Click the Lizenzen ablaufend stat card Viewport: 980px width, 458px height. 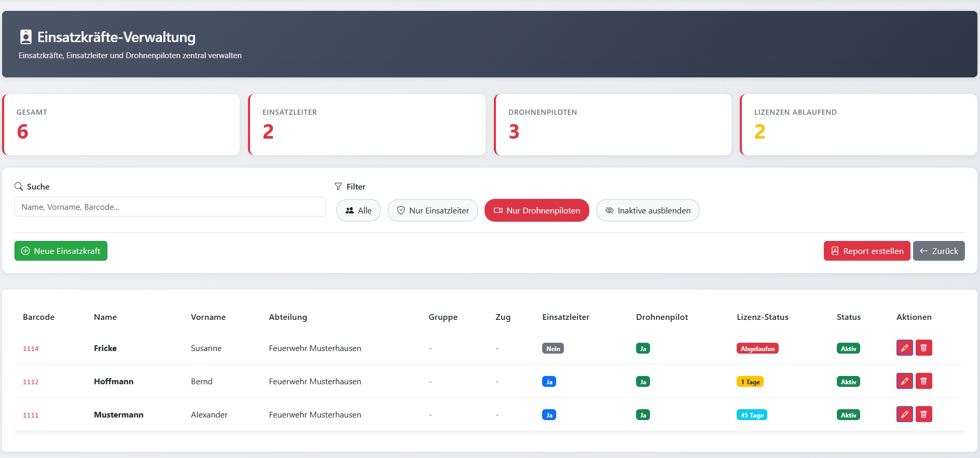click(858, 125)
